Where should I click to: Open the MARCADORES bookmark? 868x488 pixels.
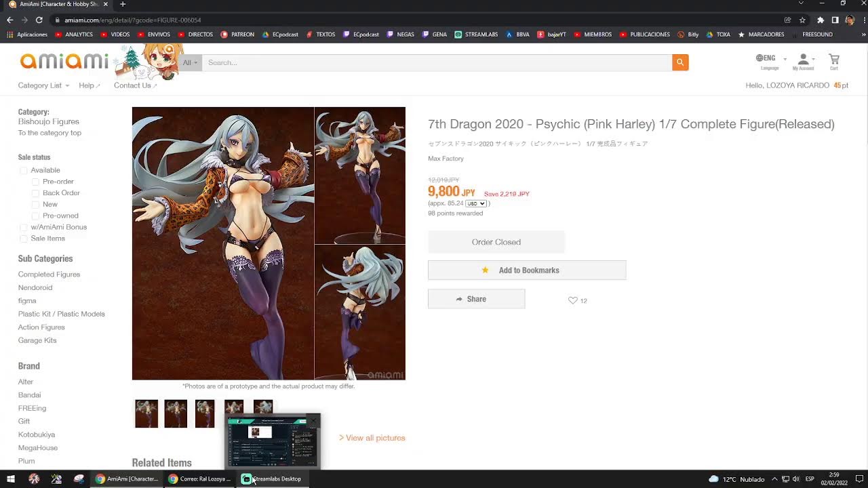point(761,34)
